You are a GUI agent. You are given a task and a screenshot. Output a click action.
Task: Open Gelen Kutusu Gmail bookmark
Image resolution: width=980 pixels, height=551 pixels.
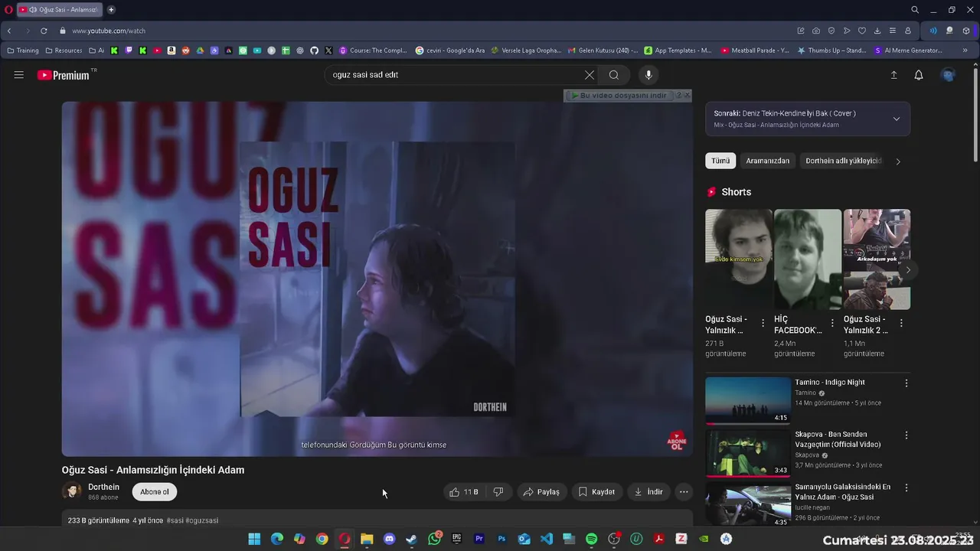pyautogui.click(x=603, y=51)
